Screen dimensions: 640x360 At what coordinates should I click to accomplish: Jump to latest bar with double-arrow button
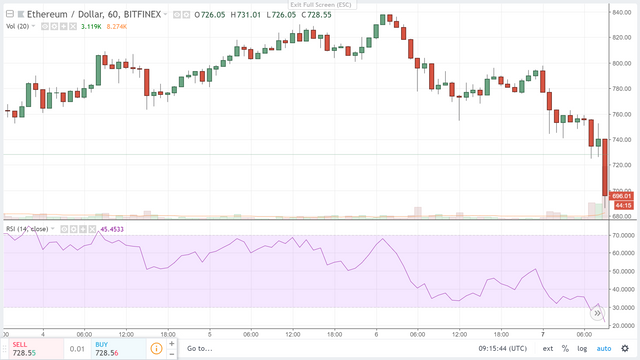597,313
